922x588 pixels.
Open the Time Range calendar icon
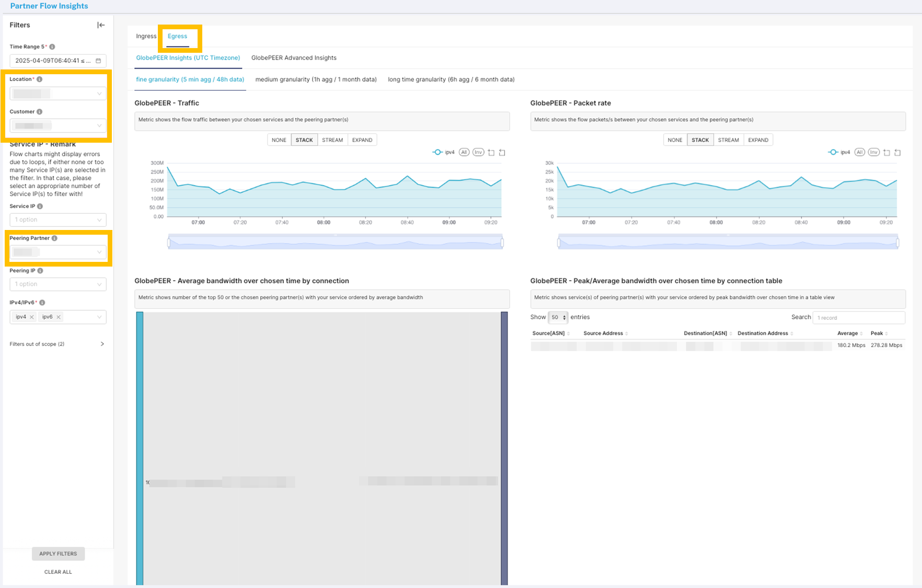coord(98,61)
